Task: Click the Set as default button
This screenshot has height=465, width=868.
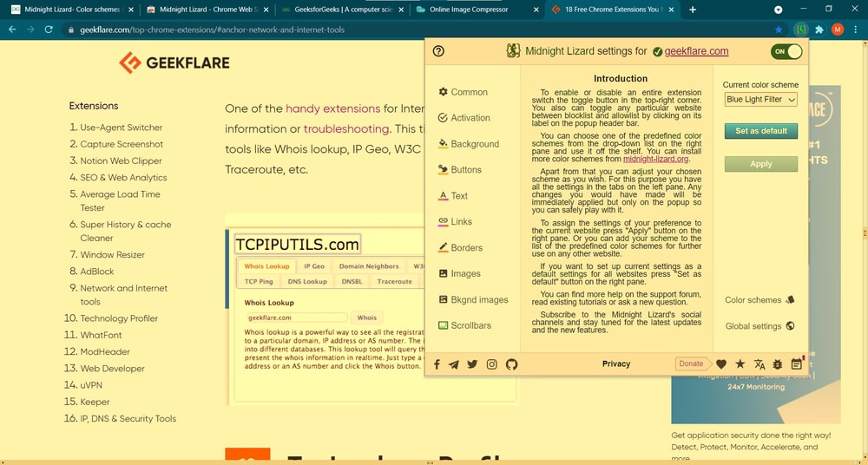Action: [761, 131]
